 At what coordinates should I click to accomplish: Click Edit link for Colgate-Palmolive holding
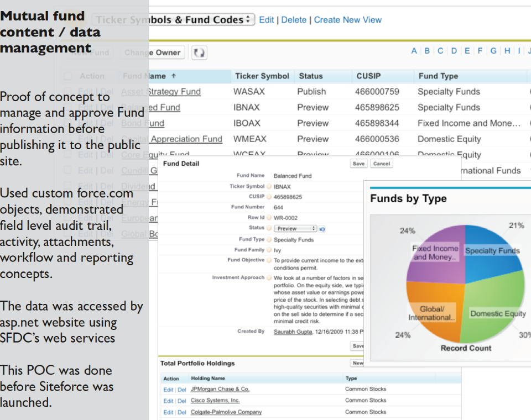168,413
